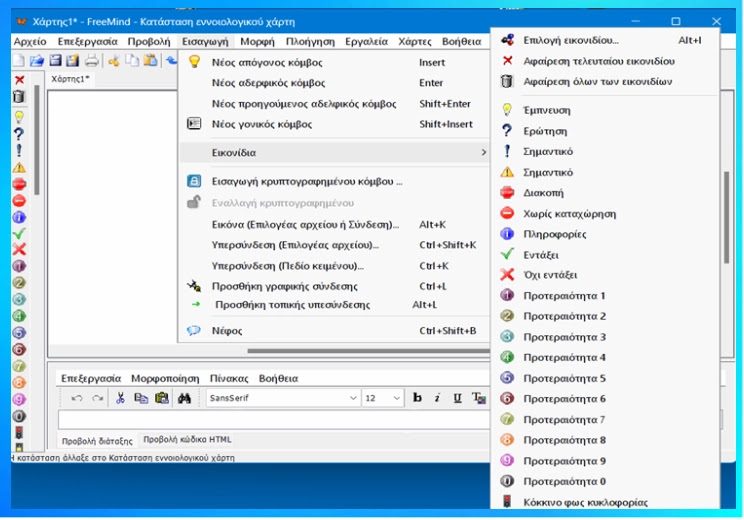Click the red stop sign icon in left sidebar
The image size is (744, 520).
point(19,184)
